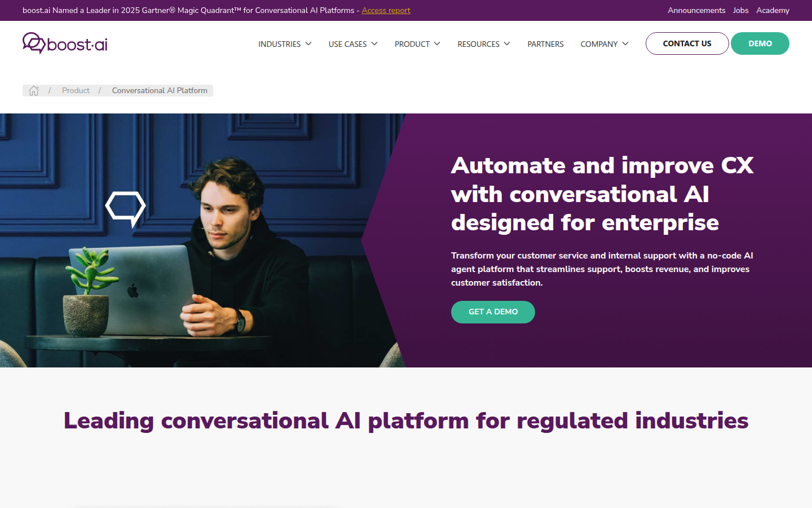
Task: Click the Leading conversational AI platform heading
Action: 406,421
